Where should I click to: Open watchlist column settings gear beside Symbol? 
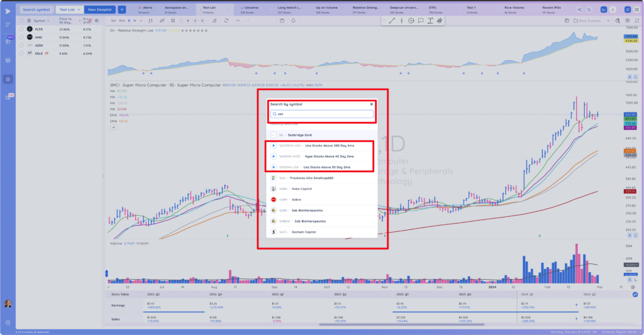pyautogui.click(x=29, y=21)
